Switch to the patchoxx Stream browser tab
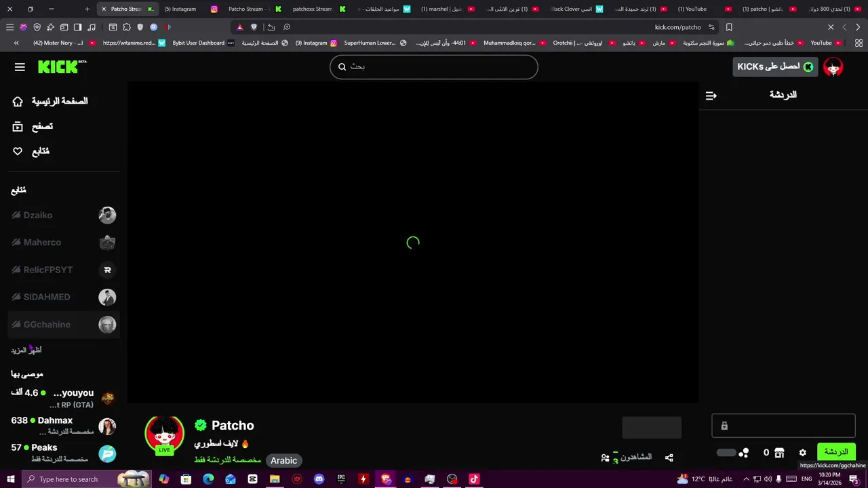This screenshot has width=868, height=488. tap(319, 9)
